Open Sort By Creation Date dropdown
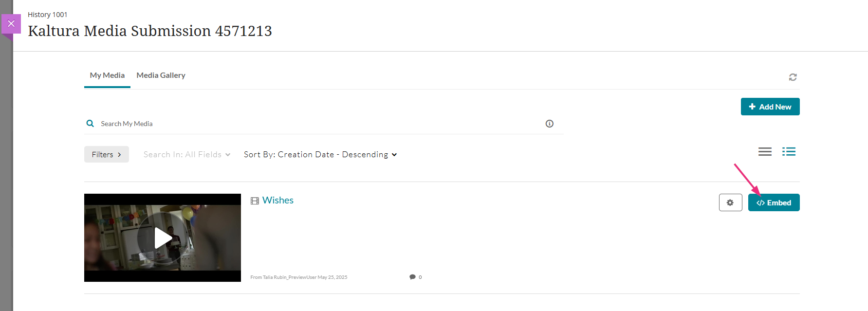868x311 pixels. click(320, 154)
